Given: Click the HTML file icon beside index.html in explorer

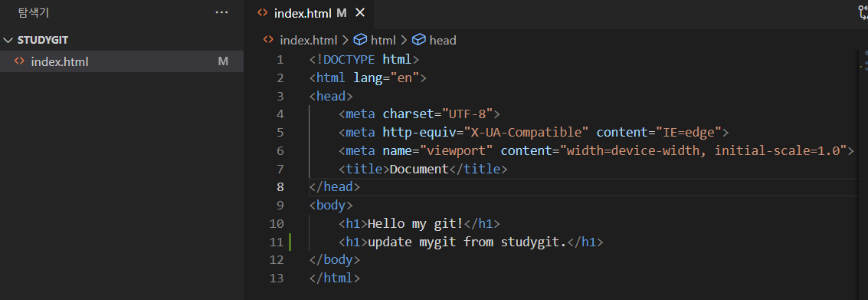Looking at the screenshot, I should (x=19, y=61).
